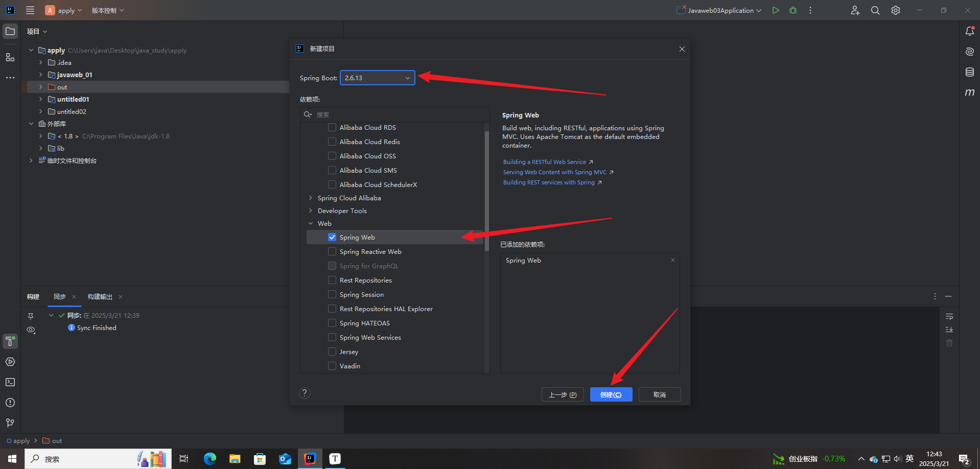Toggle soft-wrap in build output
Viewport: 980px width, 469px height.
coord(949,317)
